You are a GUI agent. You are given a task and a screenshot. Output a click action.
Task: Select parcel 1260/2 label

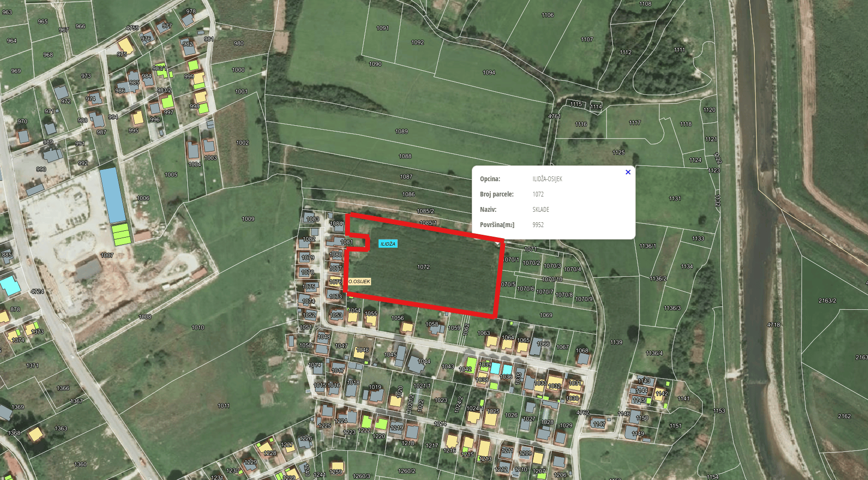[x=407, y=471]
